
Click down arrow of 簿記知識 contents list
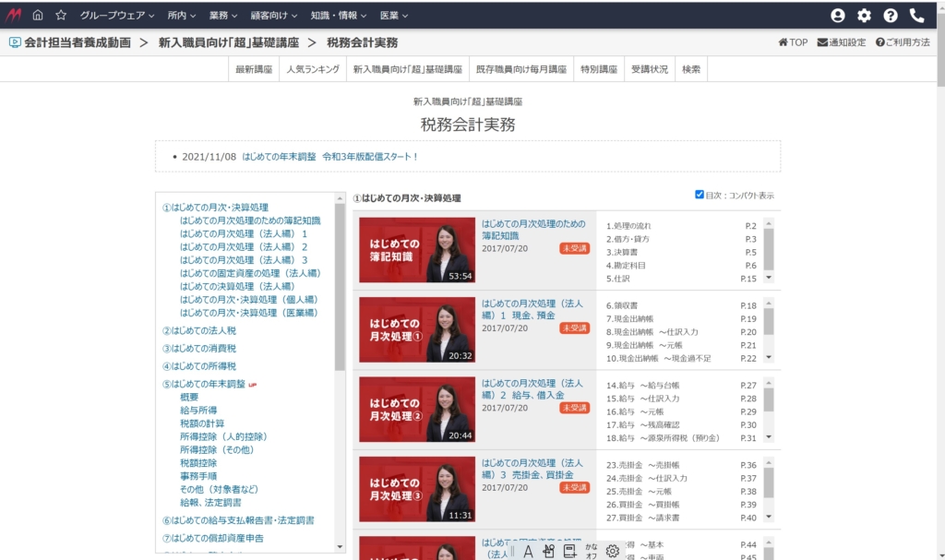pyautogui.click(x=769, y=278)
